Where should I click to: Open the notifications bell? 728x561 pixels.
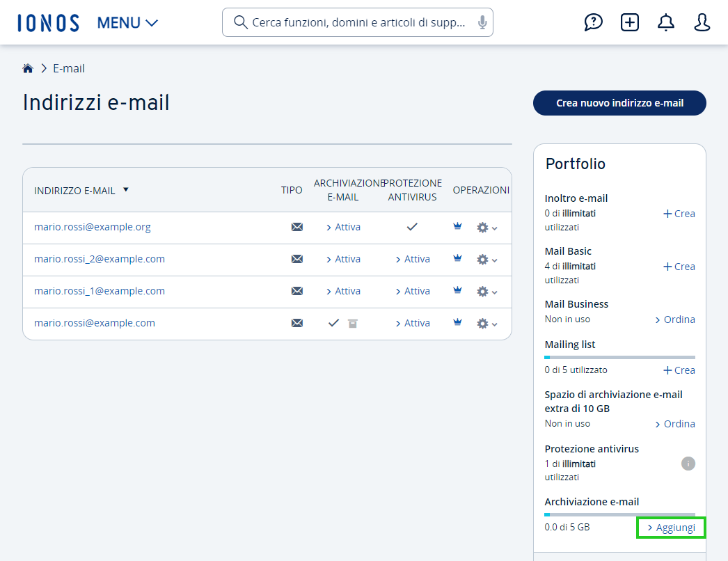[x=666, y=22]
